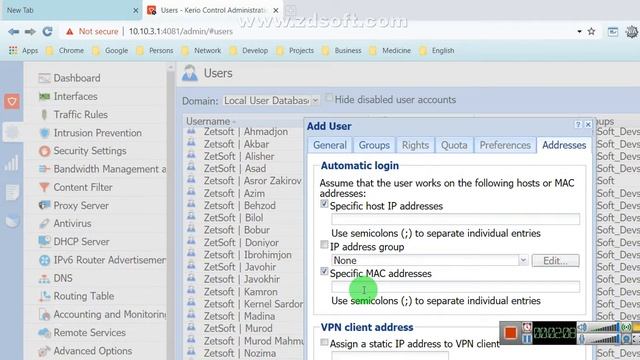Switch to the General tab
The width and height of the screenshot is (640, 360).
(330, 145)
